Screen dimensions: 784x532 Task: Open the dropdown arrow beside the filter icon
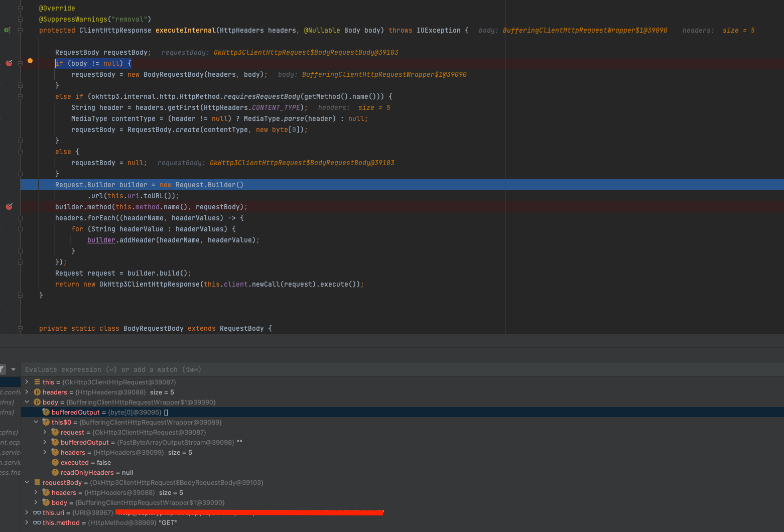point(13,369)
